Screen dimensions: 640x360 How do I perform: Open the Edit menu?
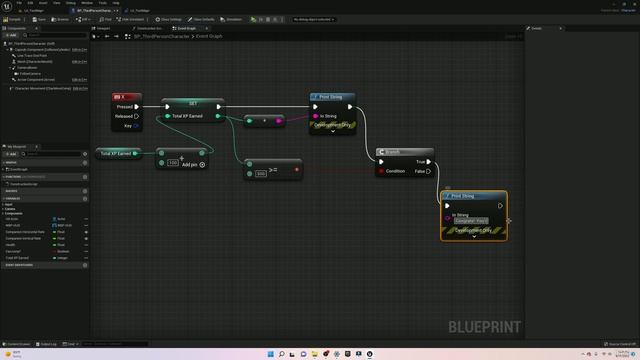(x=30, y=3)
